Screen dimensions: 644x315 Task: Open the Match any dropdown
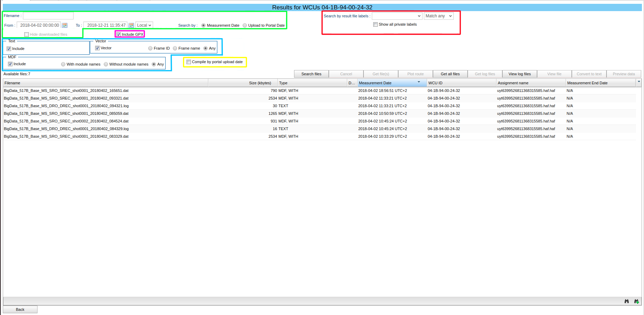[438, 16]
